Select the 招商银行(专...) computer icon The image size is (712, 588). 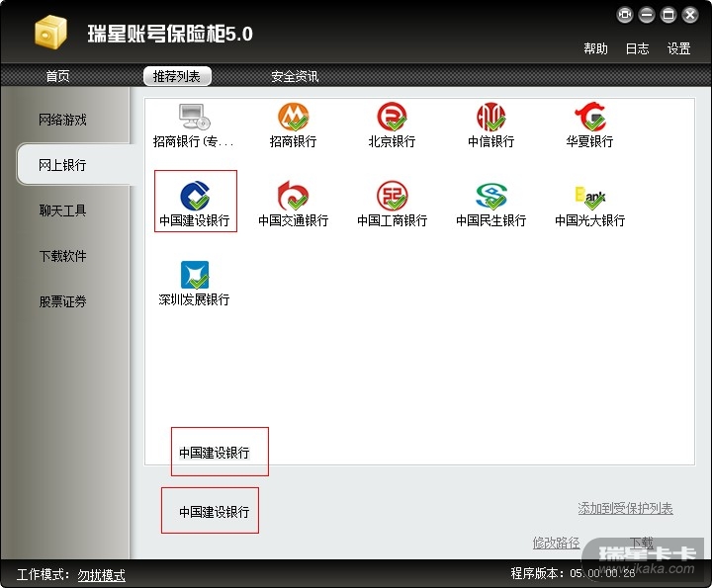[194, 117]
